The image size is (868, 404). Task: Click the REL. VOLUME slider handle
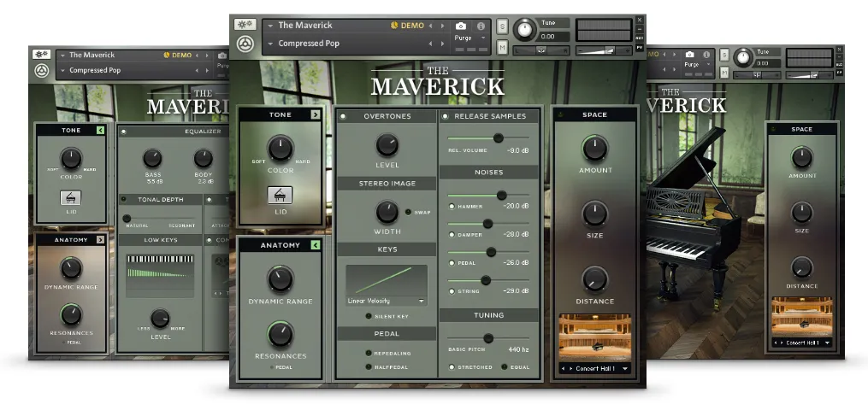click(x=499, y=138)
